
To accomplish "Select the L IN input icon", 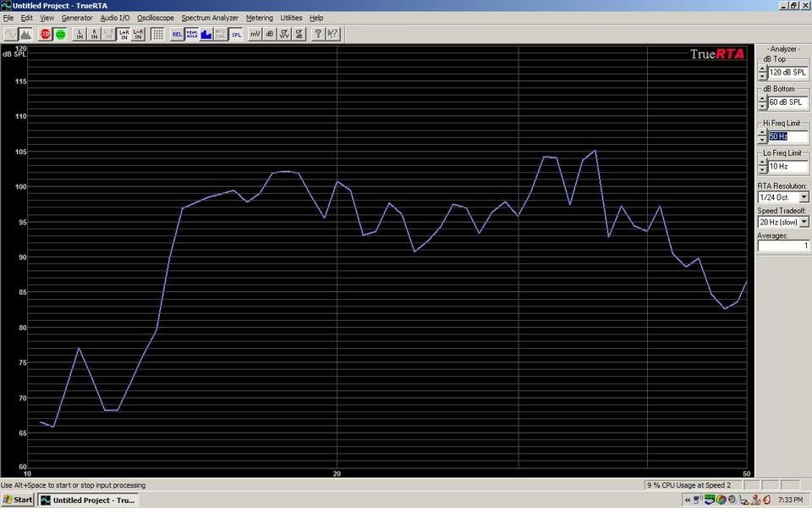I will click(80, 34).
